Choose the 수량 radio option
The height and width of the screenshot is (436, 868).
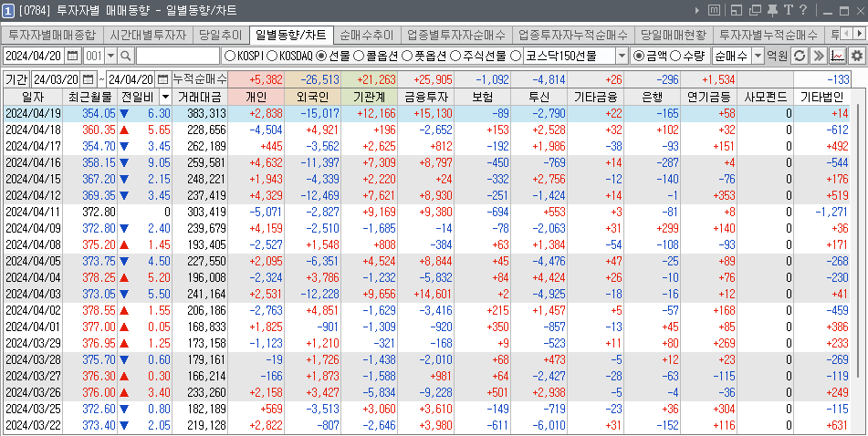coord(677,57)
